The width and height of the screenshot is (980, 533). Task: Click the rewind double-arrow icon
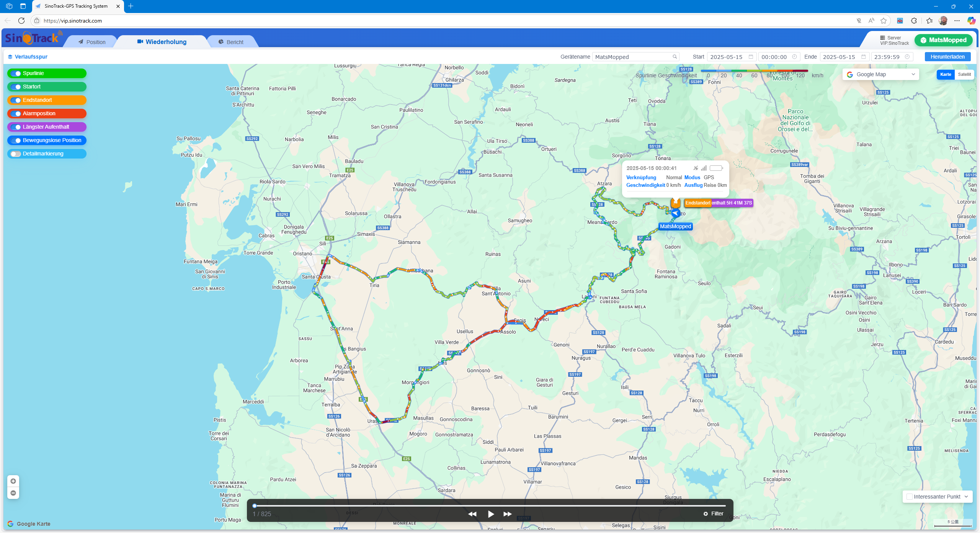coord(472,514)
